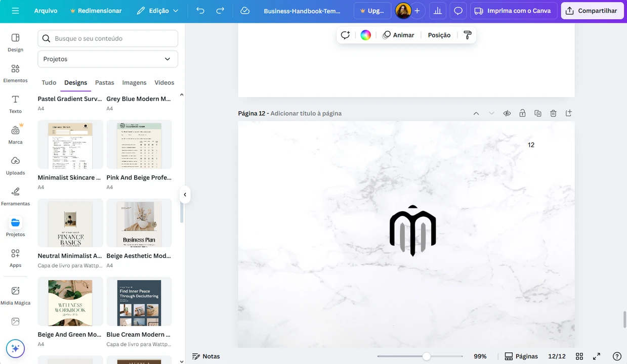The width and height of the screenshot is (627, 364).
Task: Redo the last action
Action: pyautogui.click(x=220, y=11)
